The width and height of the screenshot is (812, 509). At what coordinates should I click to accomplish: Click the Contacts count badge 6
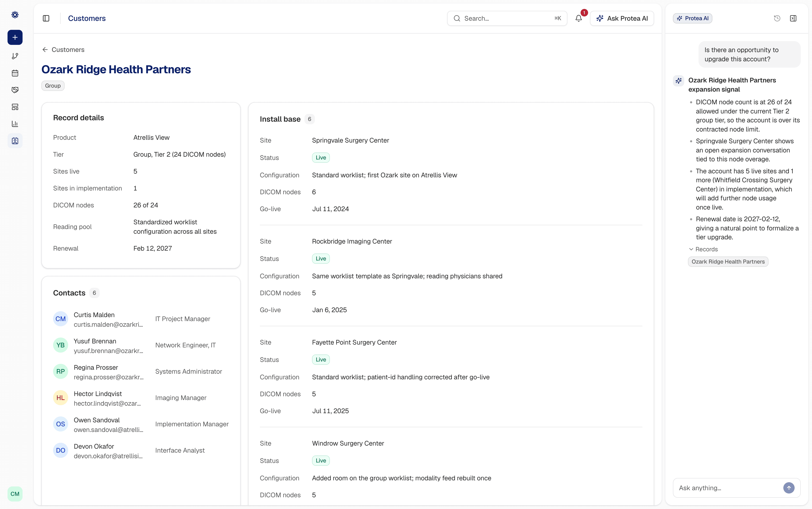94,293
